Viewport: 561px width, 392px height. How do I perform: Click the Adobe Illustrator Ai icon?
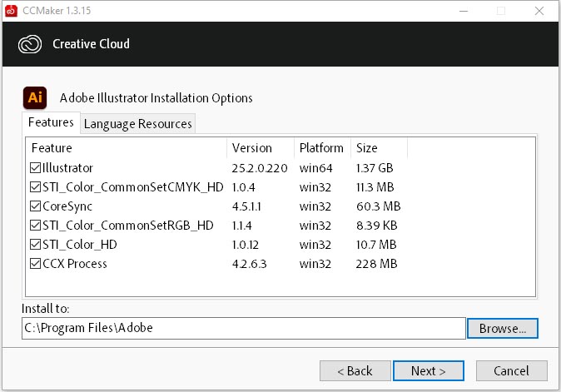[x=35, y=97]
